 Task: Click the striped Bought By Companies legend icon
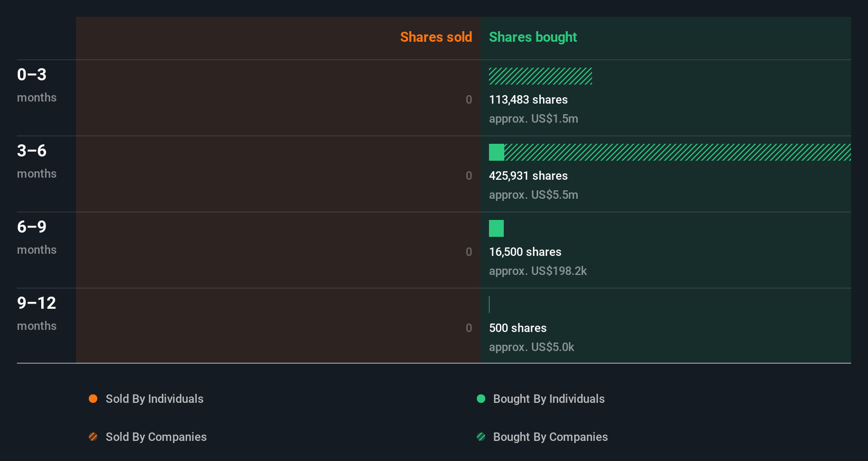481,437
